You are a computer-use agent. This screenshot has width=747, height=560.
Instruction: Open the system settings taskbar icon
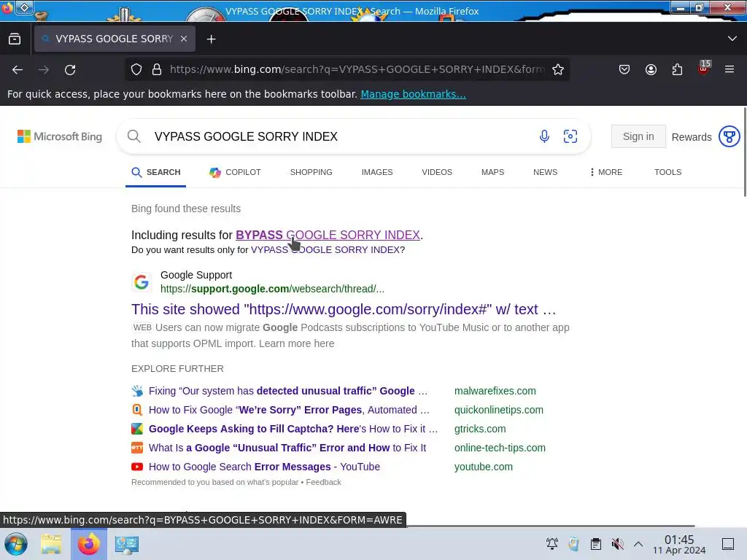[127, 544]
